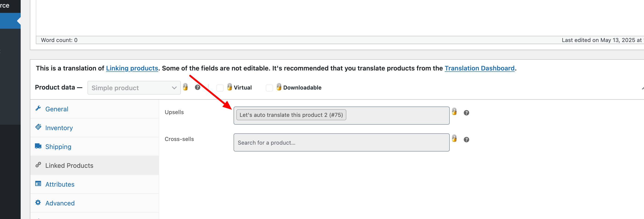Click the gear icon for Advanced tab

click(38, 202)
